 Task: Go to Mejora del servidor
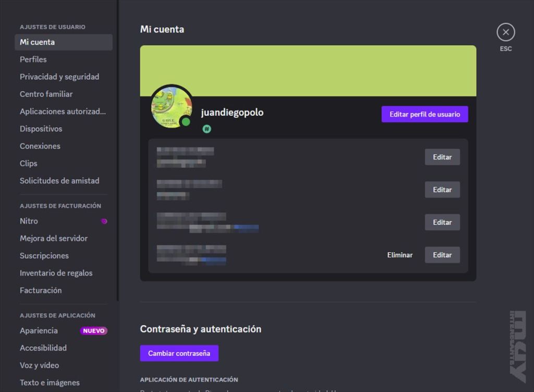(x=64, y=239)
